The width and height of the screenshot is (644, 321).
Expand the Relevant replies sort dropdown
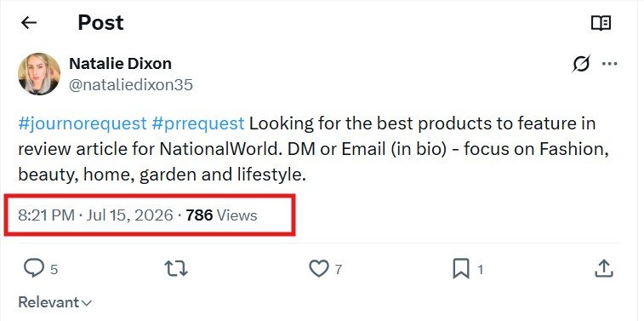[x=54, y=302]
